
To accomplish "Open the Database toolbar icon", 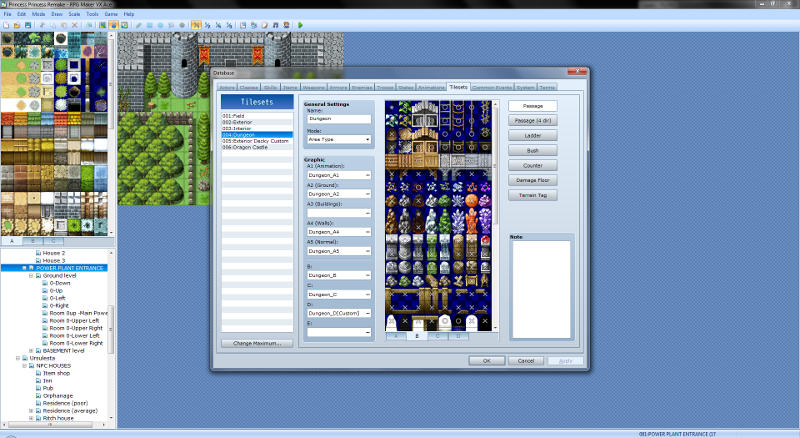I will tap(243, 25).
